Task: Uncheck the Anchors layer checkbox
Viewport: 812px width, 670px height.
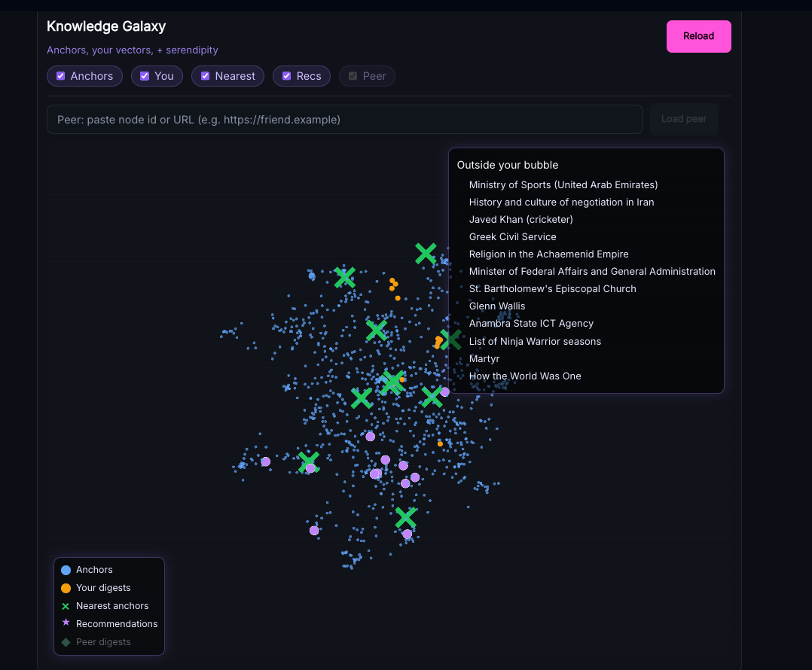Action: [61, 76]
